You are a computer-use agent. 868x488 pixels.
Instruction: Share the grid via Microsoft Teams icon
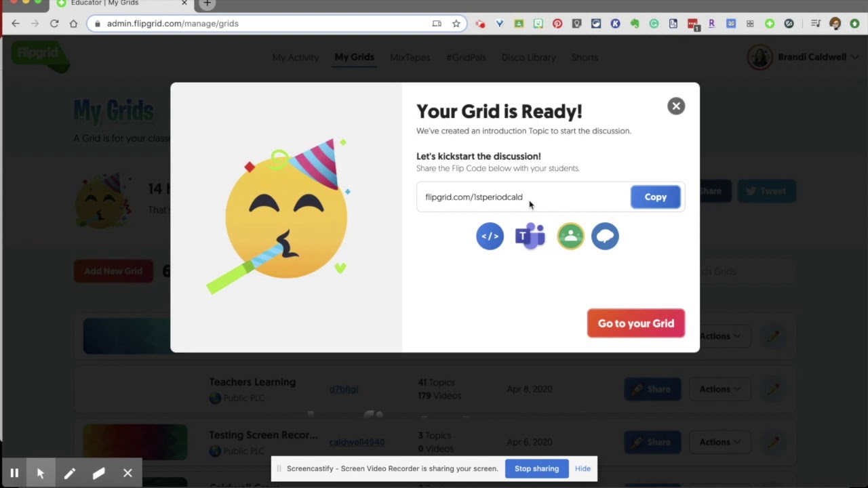(530, 236)
